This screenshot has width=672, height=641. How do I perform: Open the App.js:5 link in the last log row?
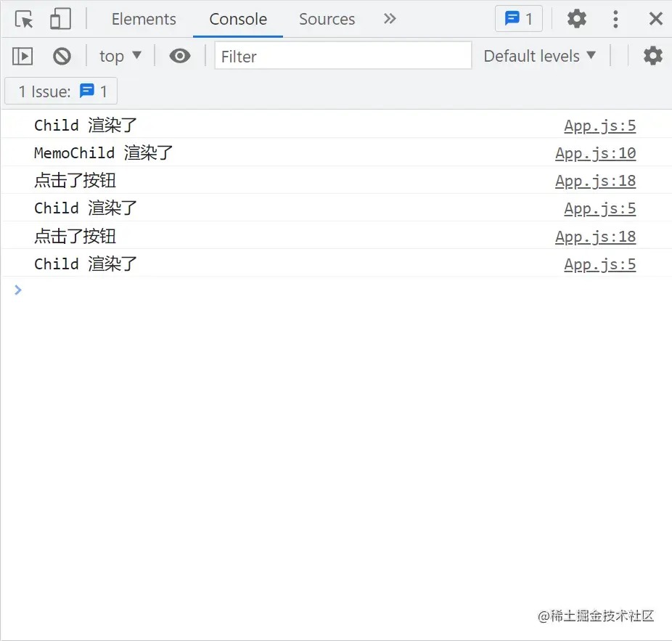coord(599,264)
